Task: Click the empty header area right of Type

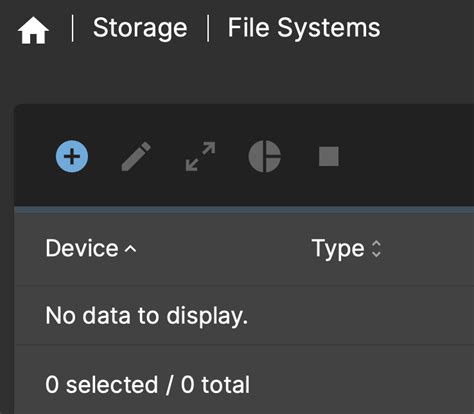Action: [428, 249]
